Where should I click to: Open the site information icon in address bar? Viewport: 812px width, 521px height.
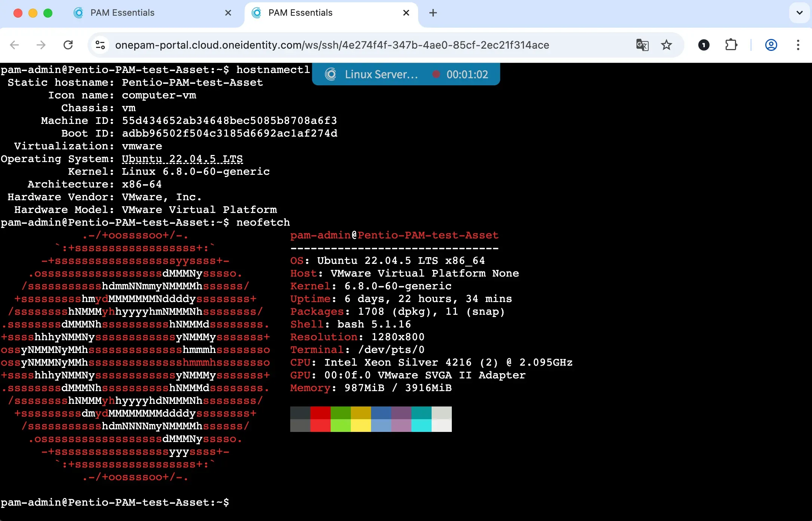coord(100,45)
